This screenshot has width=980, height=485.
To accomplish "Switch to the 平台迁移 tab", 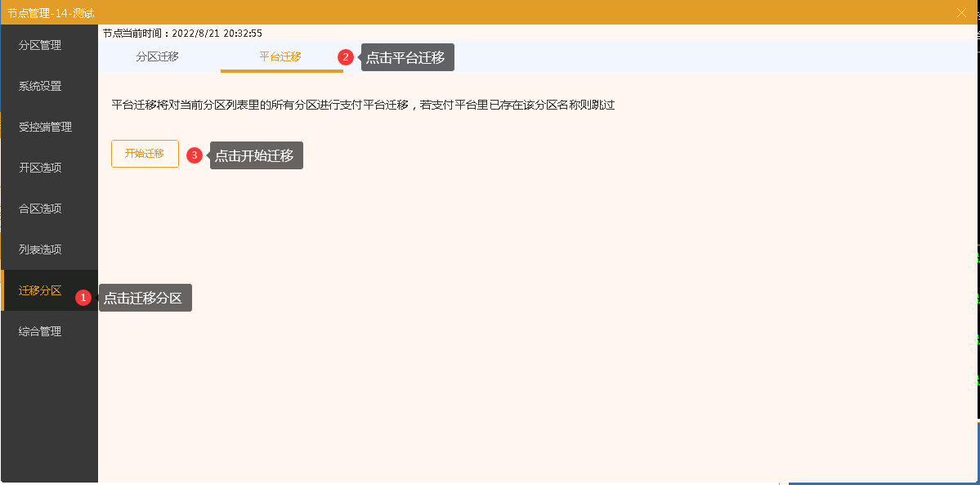I will (280, 56).
